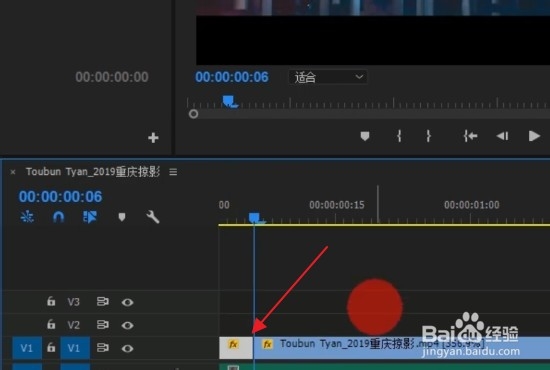Viewport: 550px width, 370px height.
Task: Click the timeline ruler at 00:00:01:00
Action: pos(471,205)
